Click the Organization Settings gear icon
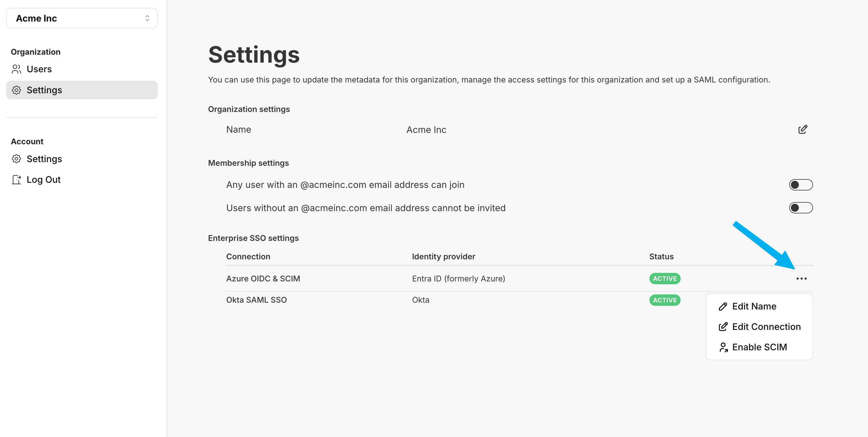The image size is (868, 437). [16, 90]
